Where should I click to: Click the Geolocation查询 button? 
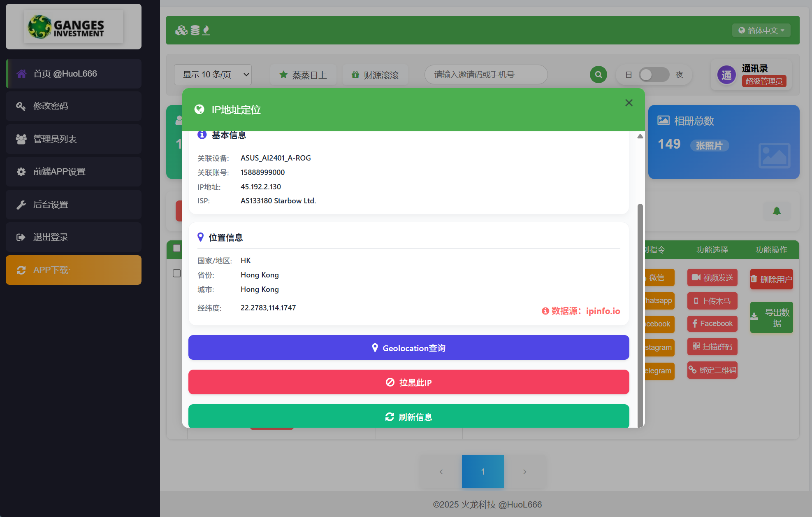point(408,348)
